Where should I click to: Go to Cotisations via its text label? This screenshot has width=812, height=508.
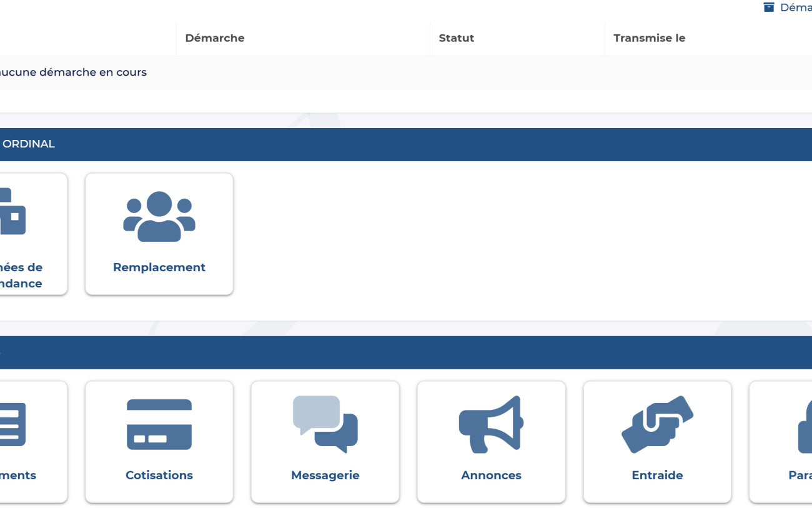click(159, 476)
